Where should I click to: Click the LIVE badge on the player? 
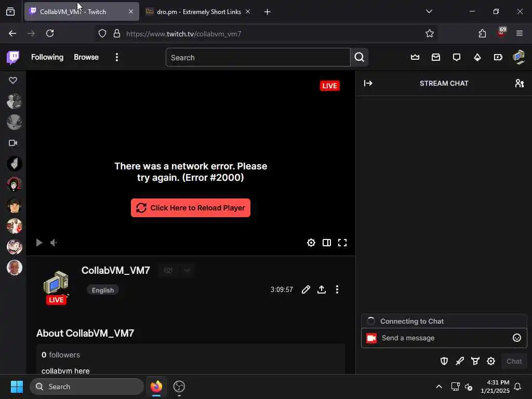[x=329, y=86]
